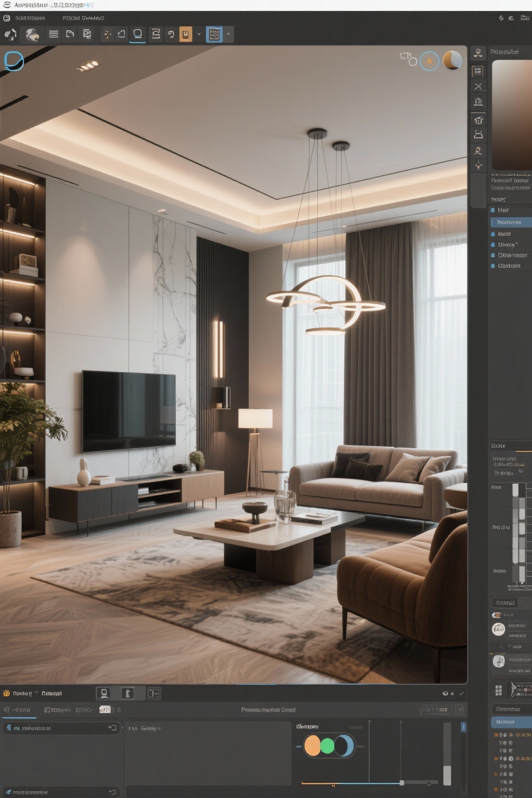Open the second menu in the menu bar
This screenshot has width=532, height=798.
[83, 18]
